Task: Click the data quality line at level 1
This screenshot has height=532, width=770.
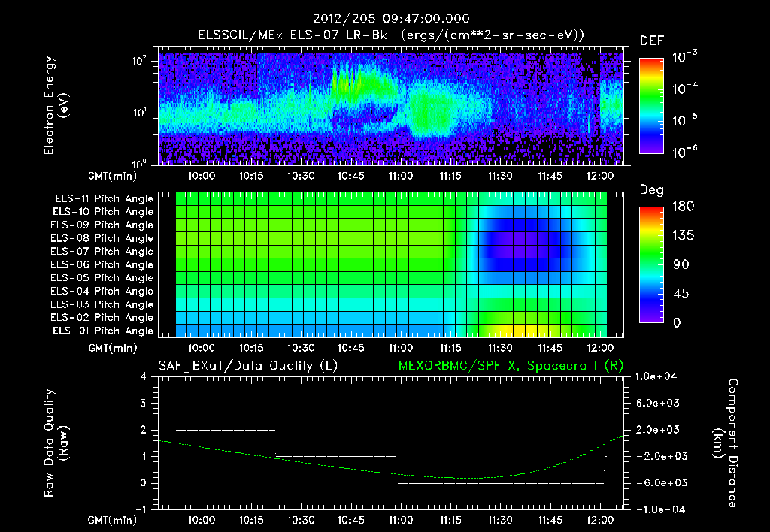Action: (336, 456)
